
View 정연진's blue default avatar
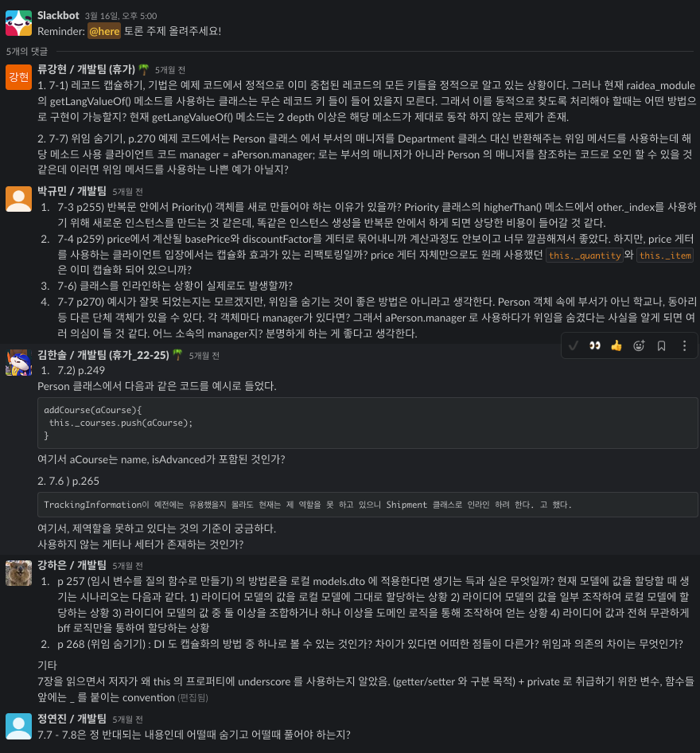pos(19,726)
